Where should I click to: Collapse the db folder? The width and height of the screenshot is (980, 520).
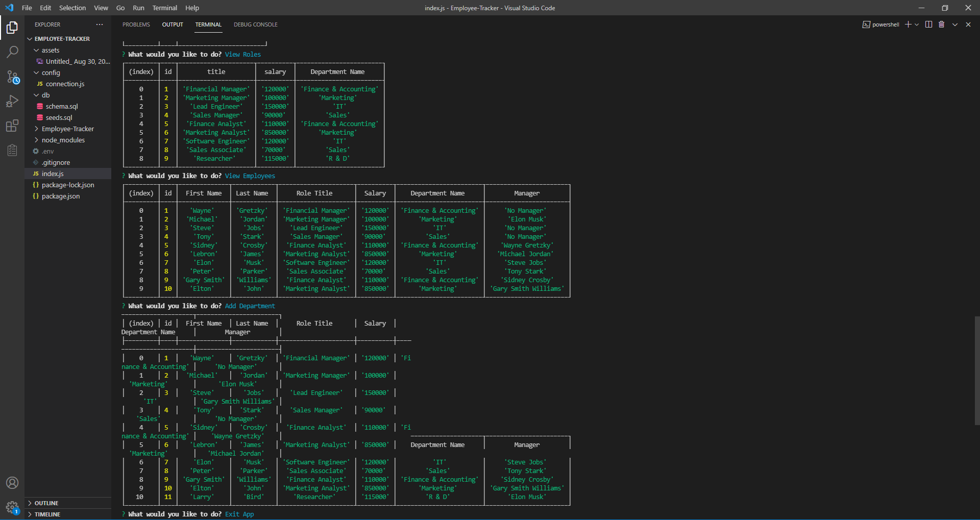point(45,95)
